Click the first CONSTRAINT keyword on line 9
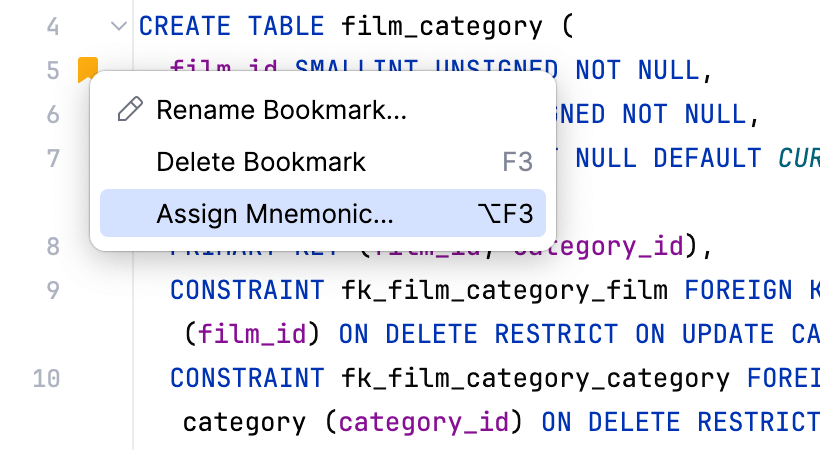820x450 pixels. (247, 290)
